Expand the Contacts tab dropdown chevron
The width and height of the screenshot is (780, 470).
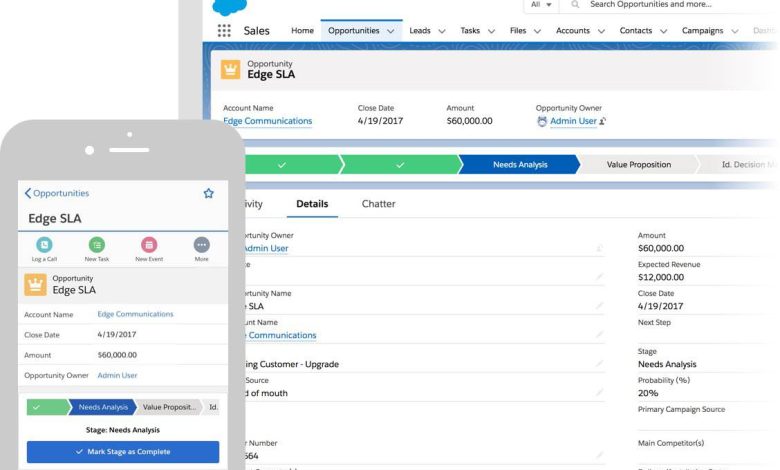[664, 31]
